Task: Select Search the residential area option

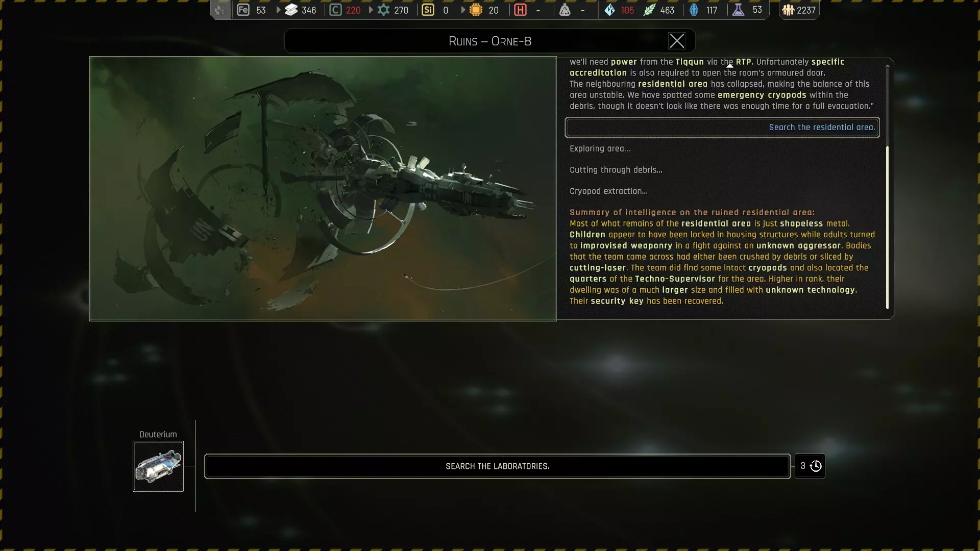Action: pos(722,128)
